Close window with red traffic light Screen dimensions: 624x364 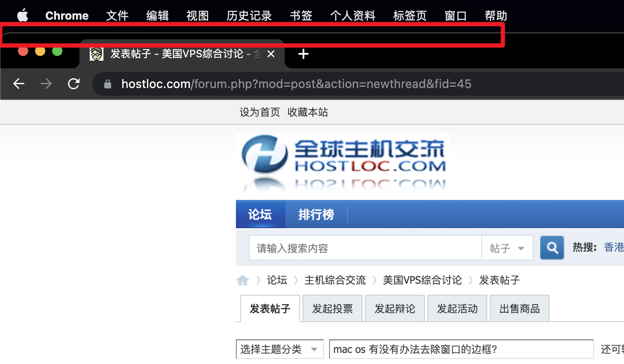(23, 51)
